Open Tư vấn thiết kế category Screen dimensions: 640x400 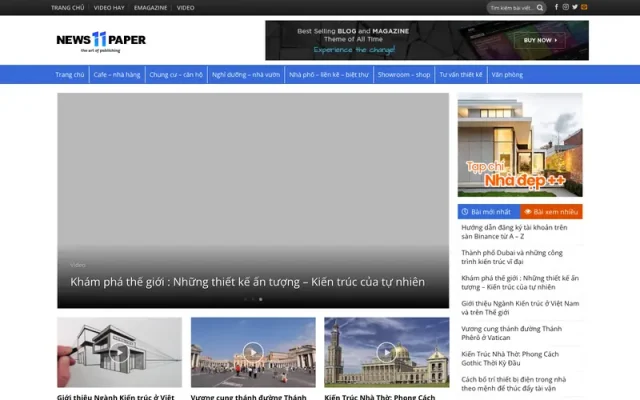461,75
